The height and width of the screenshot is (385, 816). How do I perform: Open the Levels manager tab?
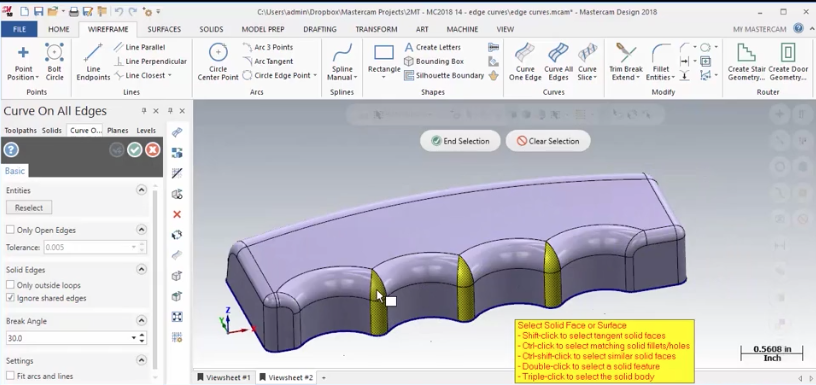click(x=146, y=131)
